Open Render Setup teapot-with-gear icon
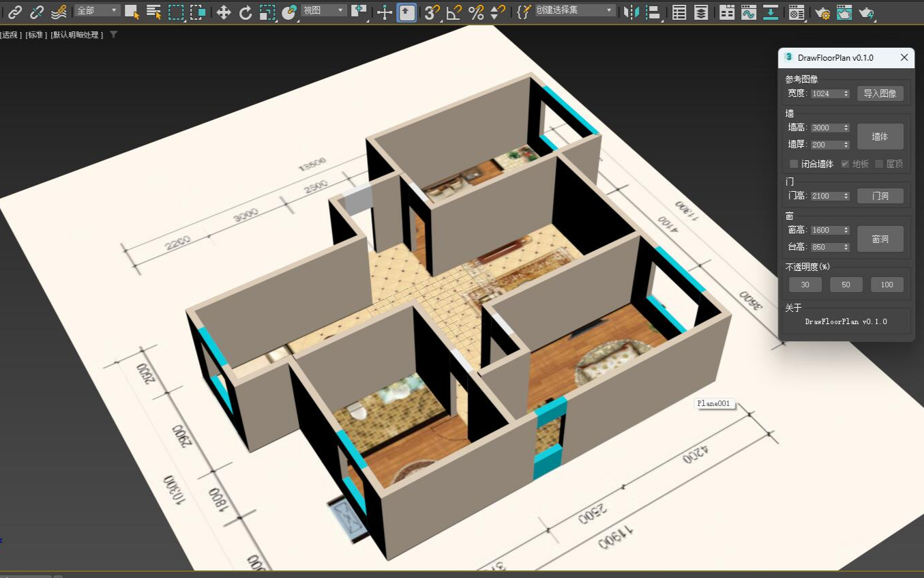The image size is (924, 578). tap(822, 12)
